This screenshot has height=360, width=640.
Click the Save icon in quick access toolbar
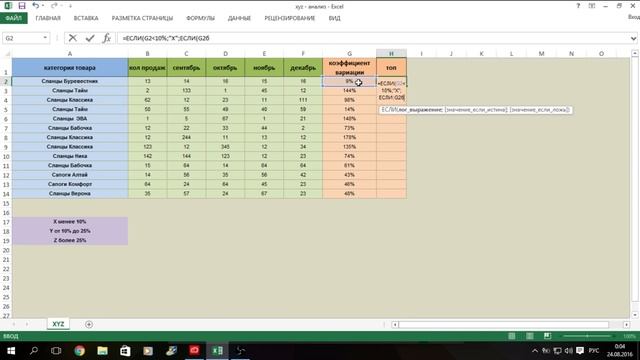(22, 6)
